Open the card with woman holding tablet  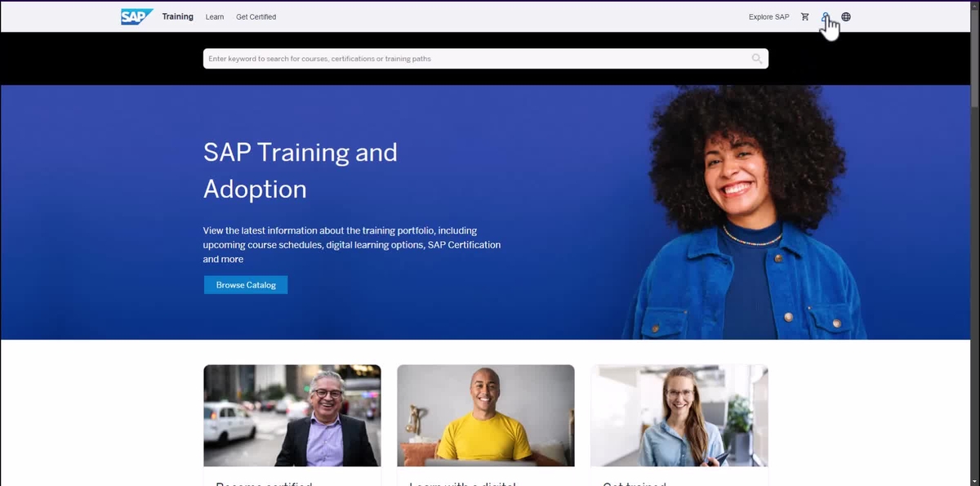[679, 425]
